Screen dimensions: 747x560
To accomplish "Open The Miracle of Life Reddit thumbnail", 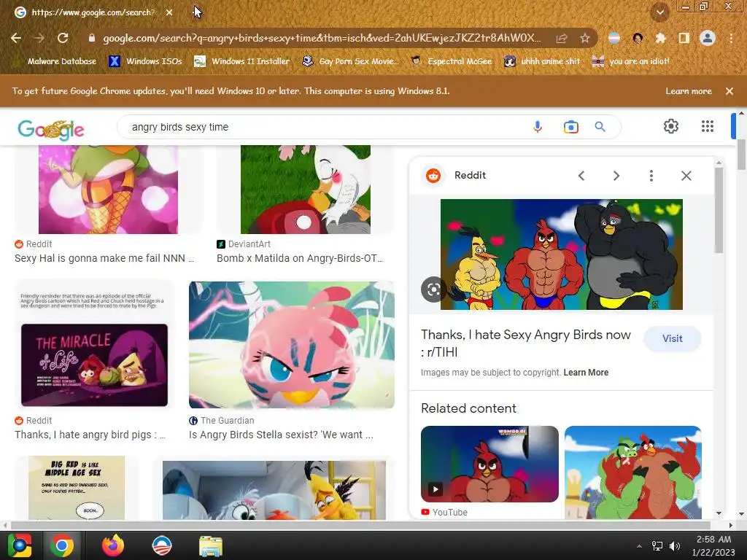I will (x=94, y=365).
